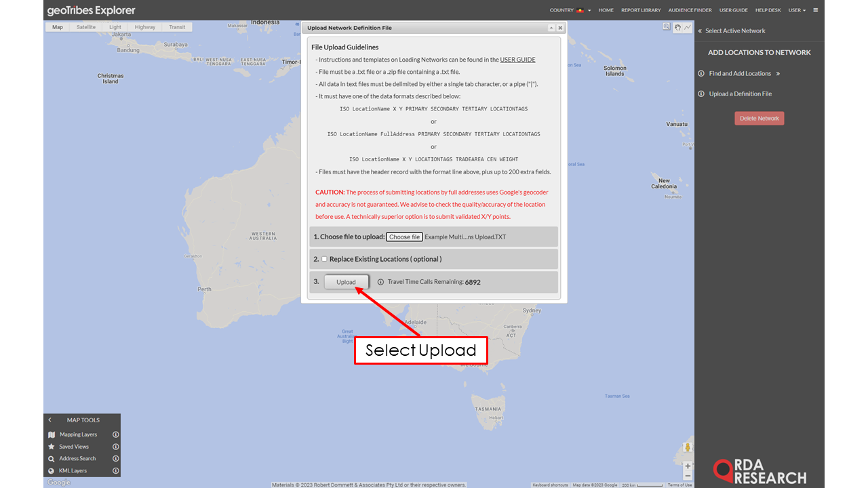Open info icon beside Address Search
The width and height of the screenshot is (868, 488).
115,459
